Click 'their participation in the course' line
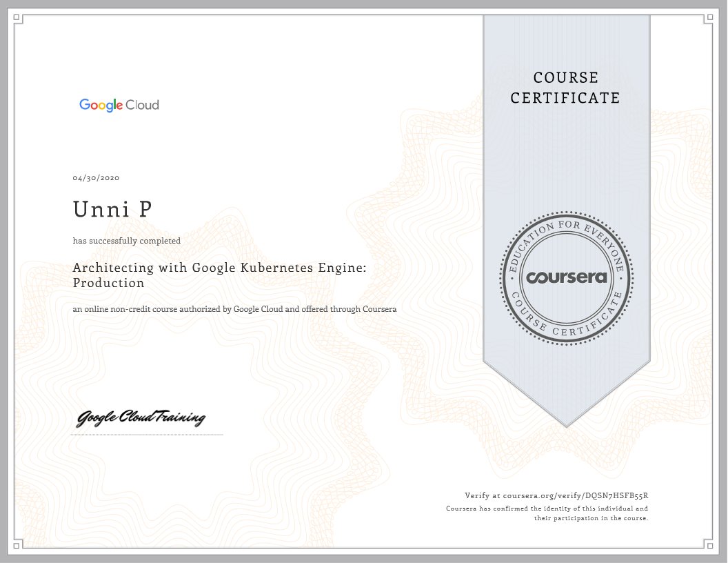The height and width of the screenshot is (563, 728). click(591, 518)
